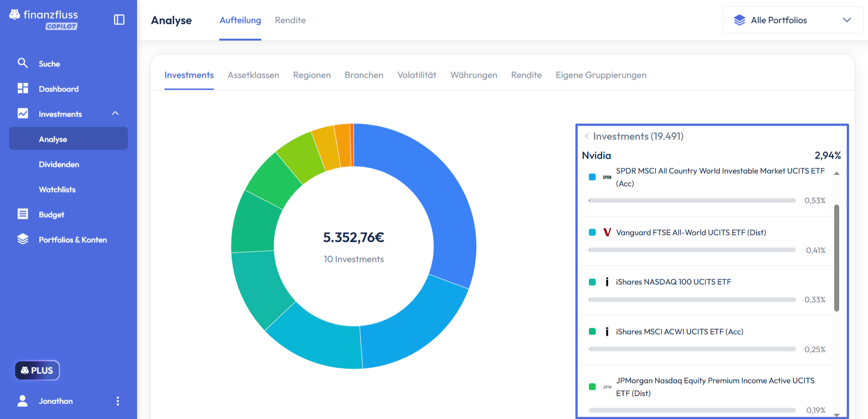Click Jonathan's user profile avatar icon
The height and width of the screenshot is (419, 868).
click(x=22, y=401)
